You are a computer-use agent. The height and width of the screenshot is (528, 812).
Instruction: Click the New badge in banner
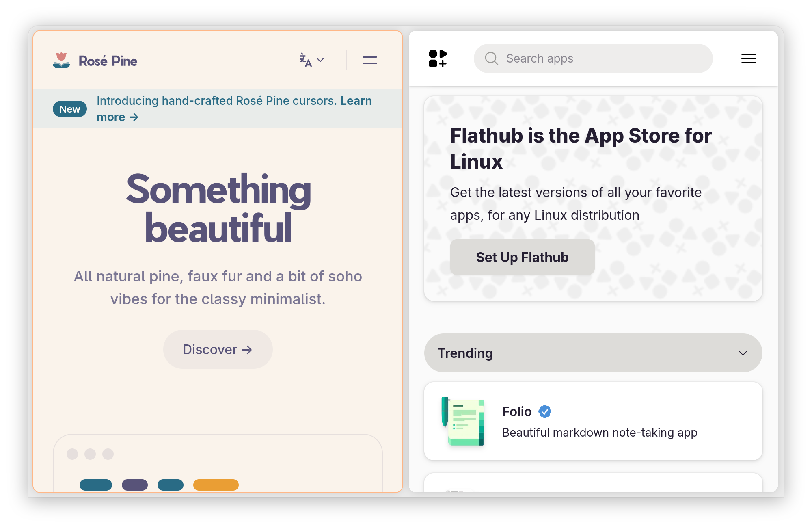[70, 109]
